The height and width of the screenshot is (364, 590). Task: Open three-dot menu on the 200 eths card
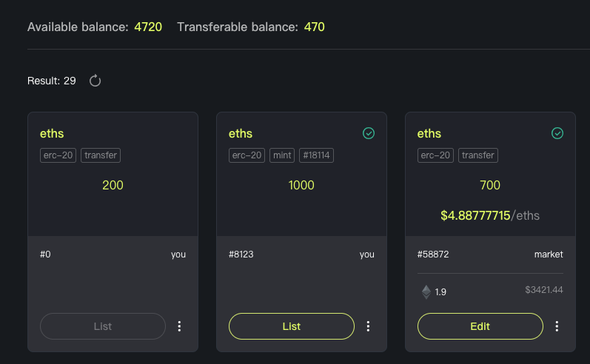179,326
